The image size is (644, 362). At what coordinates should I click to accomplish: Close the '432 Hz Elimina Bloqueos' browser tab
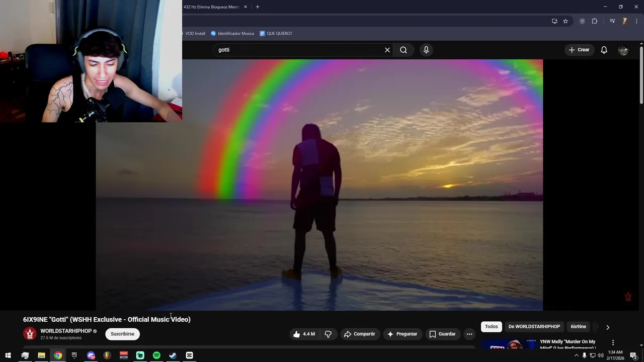tap(246, 7)
